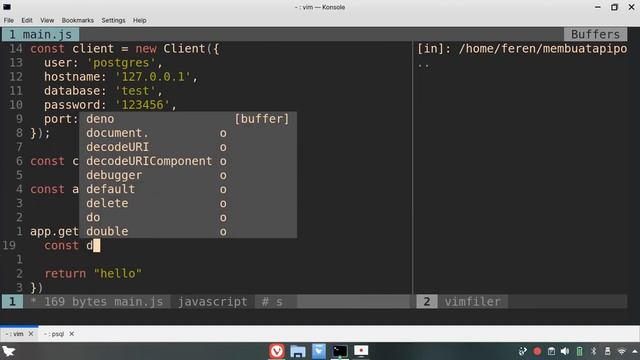This screenshot has width=640, height=360.
Task: Click the 'const client = new Client({' line
Action: (x=124, y=49)
